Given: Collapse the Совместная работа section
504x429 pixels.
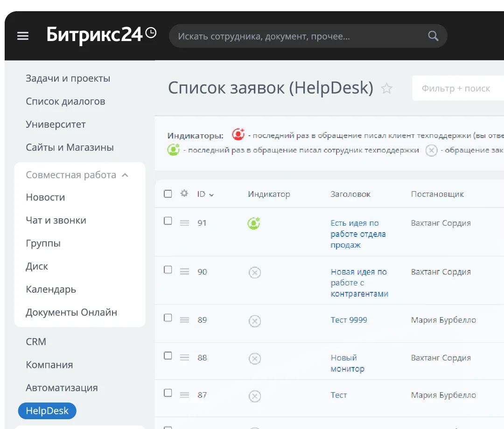Looking at the screenshot, I should click(125, 175).
